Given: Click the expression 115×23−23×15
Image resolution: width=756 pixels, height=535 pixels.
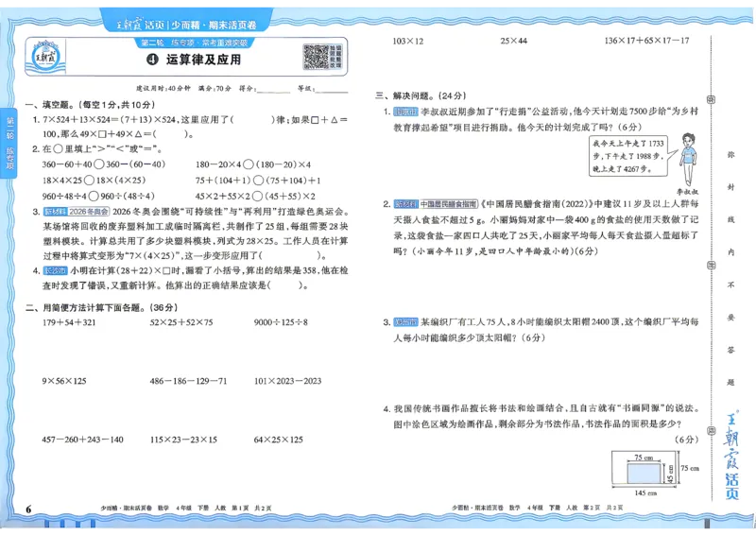Looking at the screenshot, I should [183, 440].
